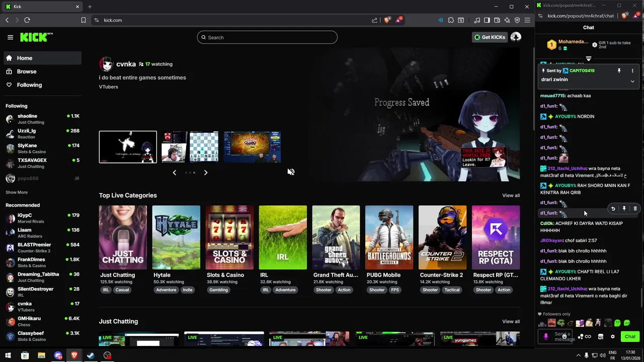Open the Brave VPN shield icon in the toolbar
The height and width of the screenshot is (362, 644).
(x=517, y=20)
